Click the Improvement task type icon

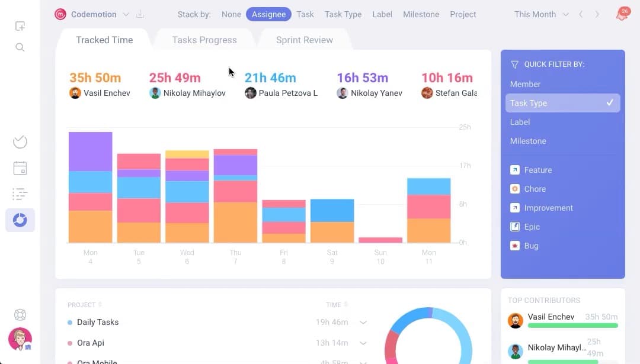(x=515, y=208)
